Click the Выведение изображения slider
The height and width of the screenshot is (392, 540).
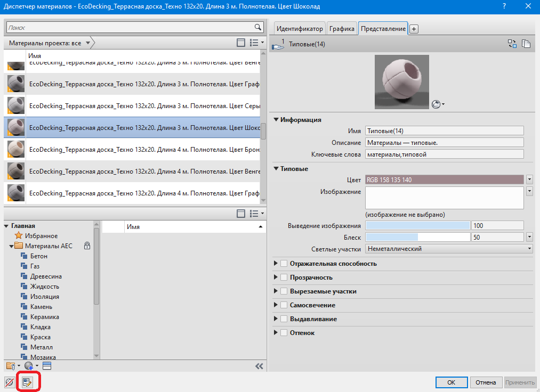click(418, 225)
